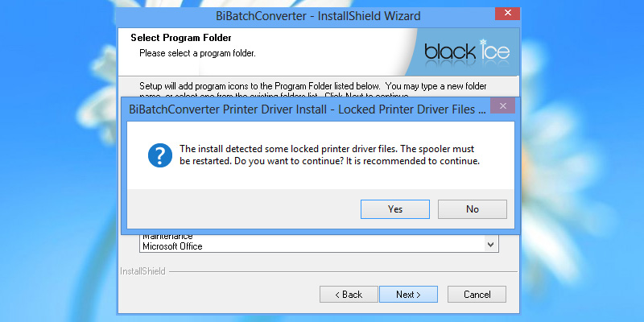644x322 pixels.
Task: Click the locked printer driver message text
Action: pos(329,155)
